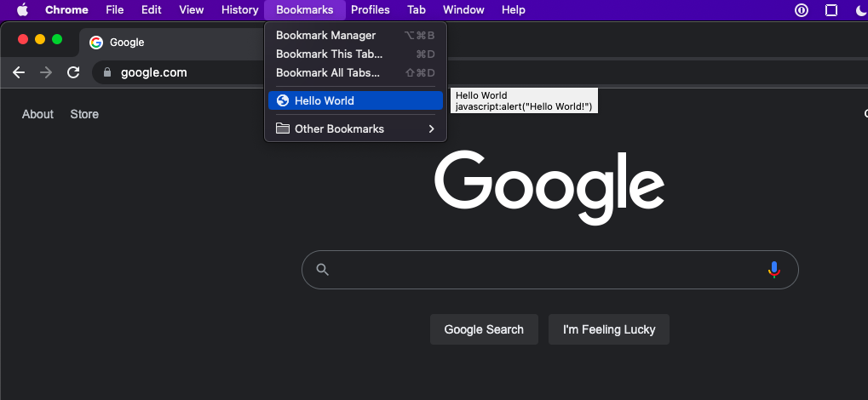The image size is (868, 400).
Task: Reload the page with refresh icon
Action: coord(74,72)
